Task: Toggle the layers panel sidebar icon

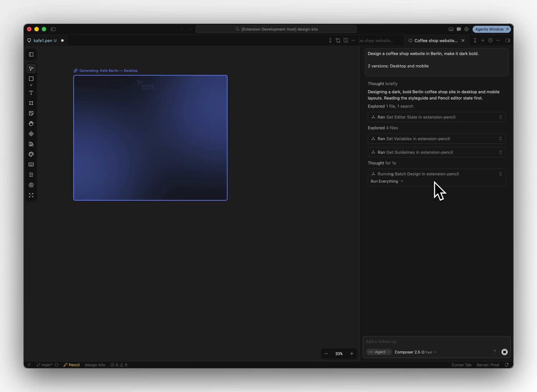Action: click(31, 55)
